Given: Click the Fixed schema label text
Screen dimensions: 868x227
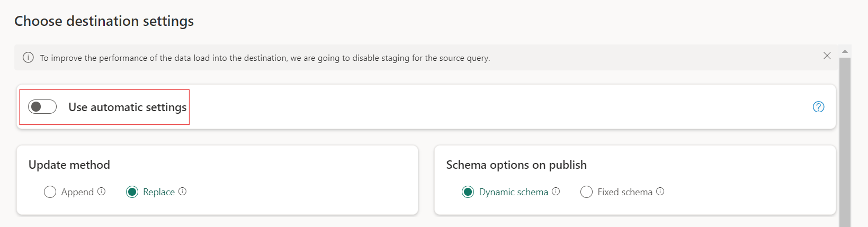Looking at the screenshot, I should [x=625, y=192].
